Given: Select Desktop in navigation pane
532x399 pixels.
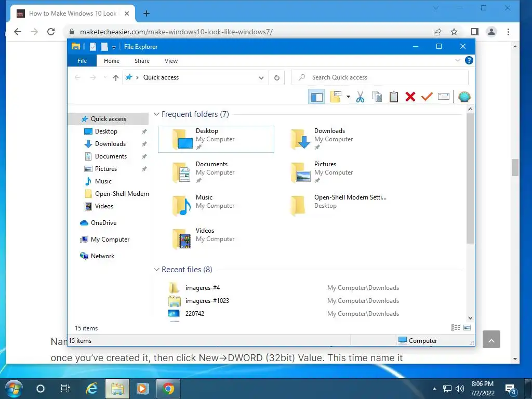Looking at the screenshot, I should click(106, 131).
